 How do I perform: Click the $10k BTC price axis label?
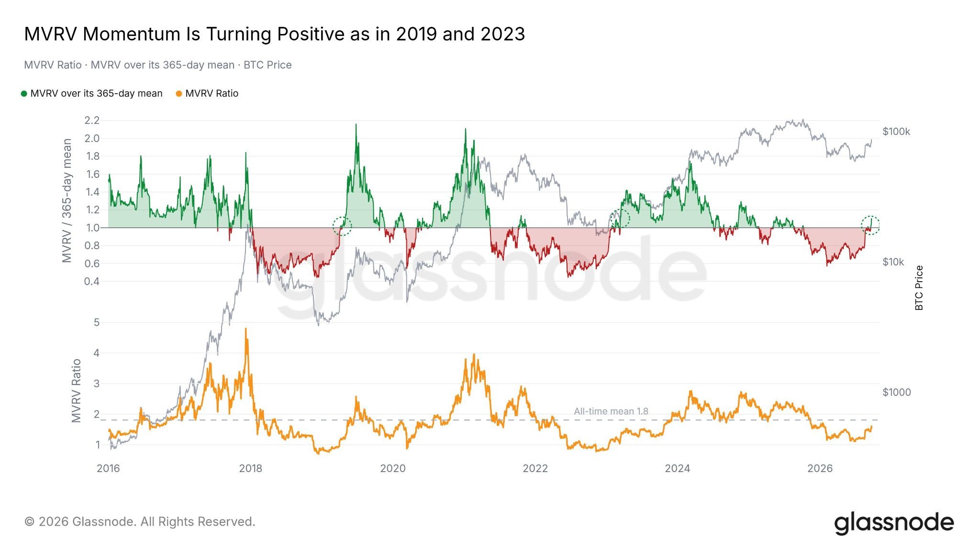(x=893, y=262)
